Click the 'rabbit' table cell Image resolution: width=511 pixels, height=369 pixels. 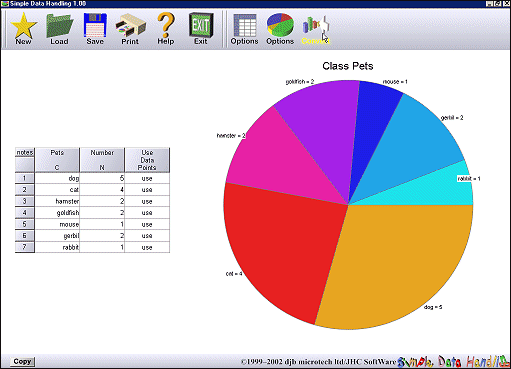coord(57,247)
